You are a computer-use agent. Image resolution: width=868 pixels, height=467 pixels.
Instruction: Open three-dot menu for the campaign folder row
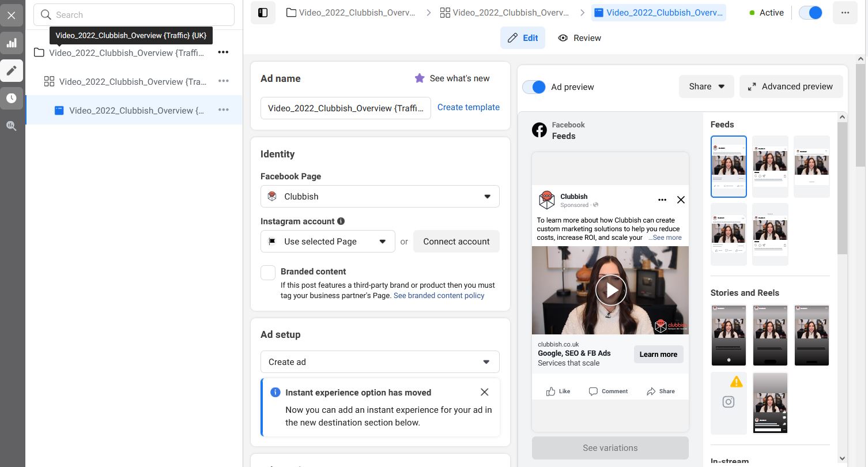coord(223,52)
